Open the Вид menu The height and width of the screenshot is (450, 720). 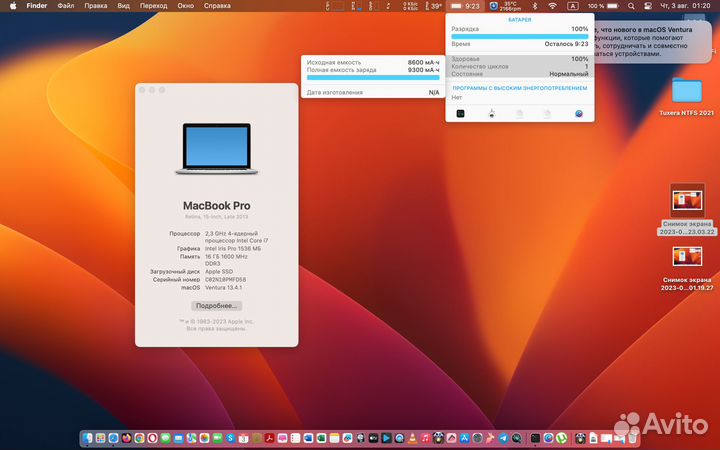click(x=123, y=6)
